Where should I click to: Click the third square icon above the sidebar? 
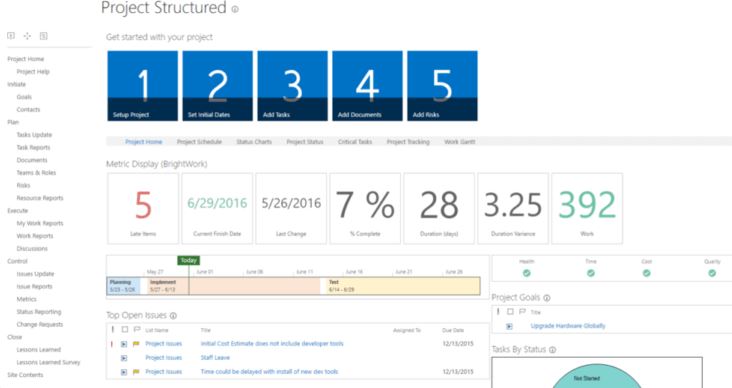43,36
